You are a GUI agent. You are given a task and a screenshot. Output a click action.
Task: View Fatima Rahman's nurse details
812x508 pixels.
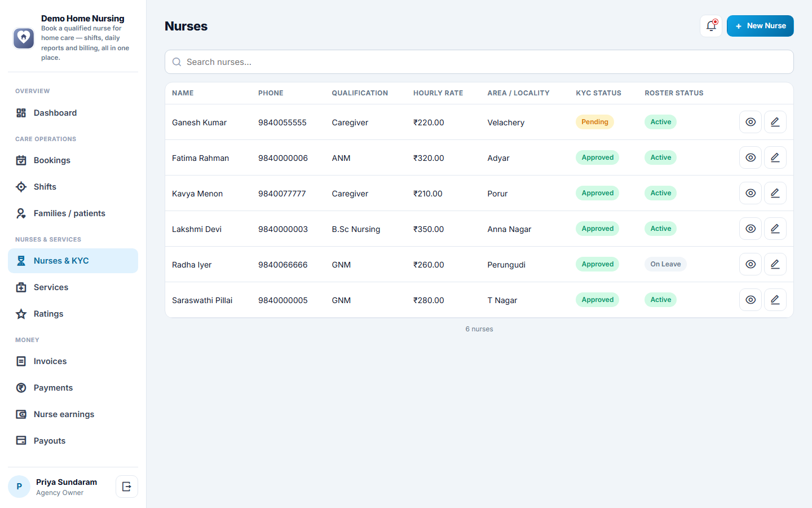point(751,157)
